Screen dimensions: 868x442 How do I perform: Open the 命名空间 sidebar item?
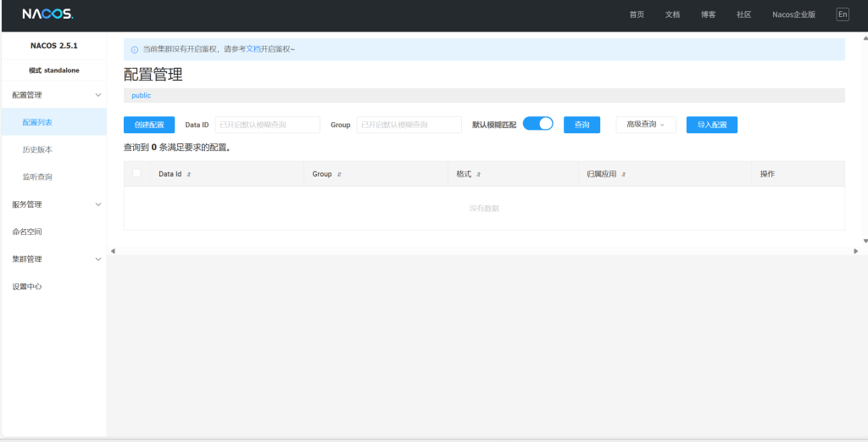coord(27,232)
